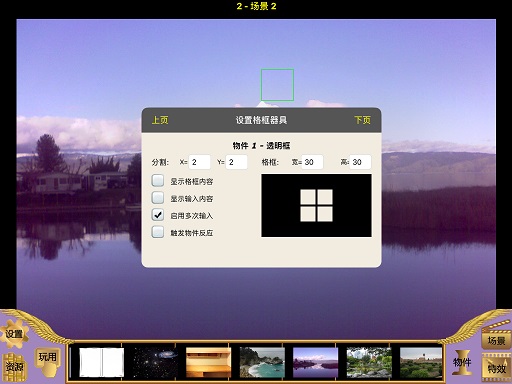Image resolution: width=512 pixels, height=384 pixels.
Task: Select the green transparent frame object
Action: 277,85
